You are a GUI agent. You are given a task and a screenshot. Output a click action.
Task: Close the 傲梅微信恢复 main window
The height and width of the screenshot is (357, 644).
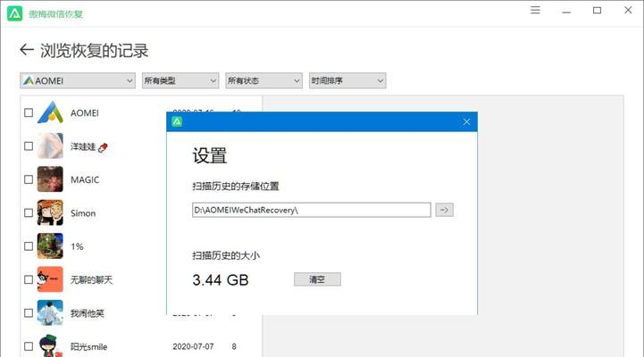tap(628, 10)
